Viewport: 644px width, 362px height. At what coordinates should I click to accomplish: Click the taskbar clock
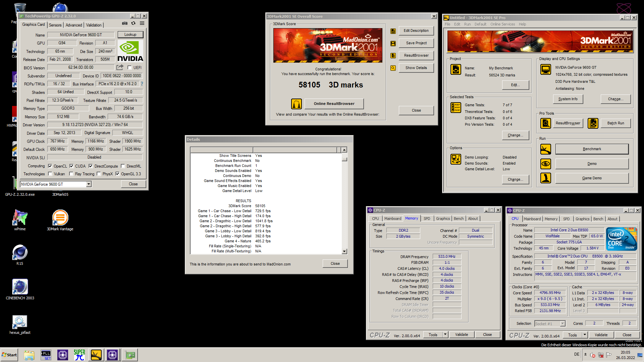[x=625, y=355]
